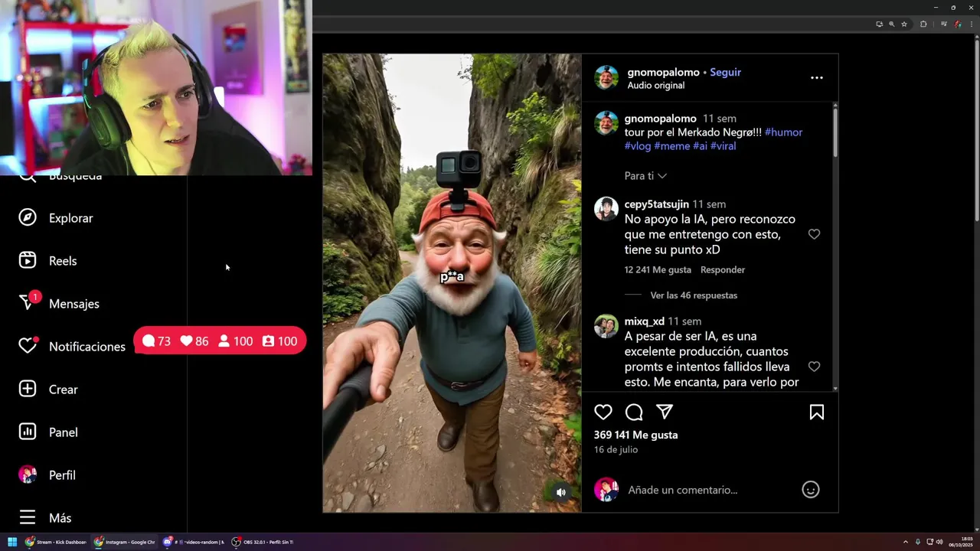Expand the system tray hidden icons chevron
This screenshot has width=980, height=551.
906,542
